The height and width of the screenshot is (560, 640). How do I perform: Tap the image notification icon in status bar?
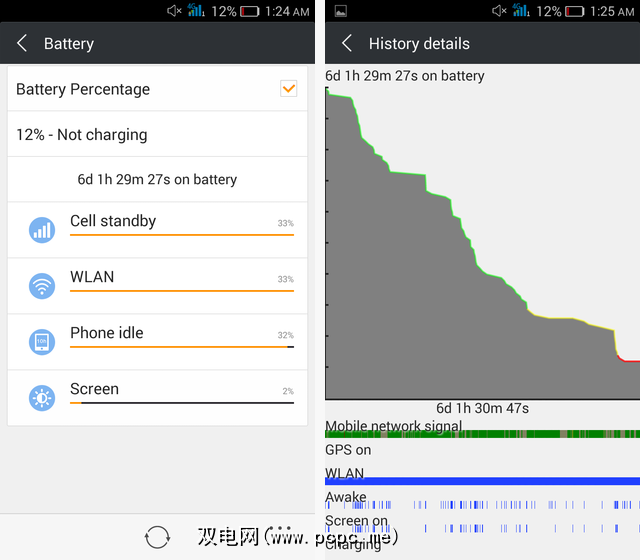click(340, 11)
